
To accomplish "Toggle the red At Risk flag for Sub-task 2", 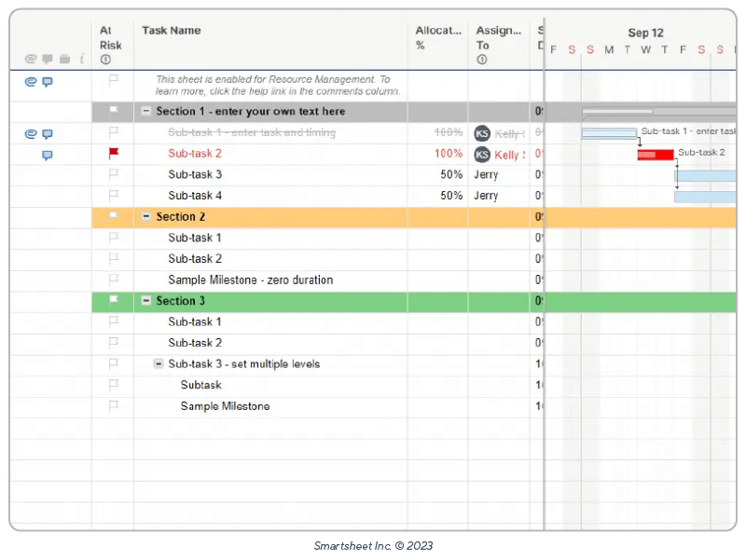I will click(x=114, y=154).
